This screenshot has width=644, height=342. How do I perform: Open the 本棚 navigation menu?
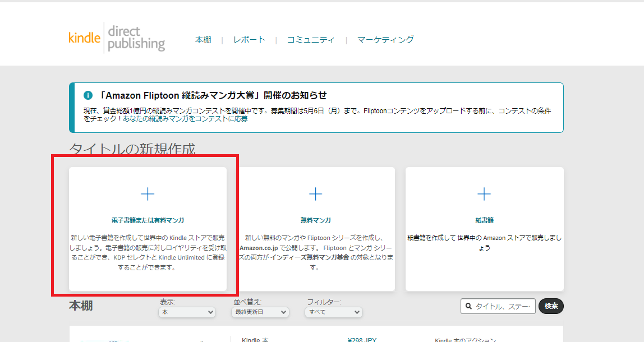point(203,40)
